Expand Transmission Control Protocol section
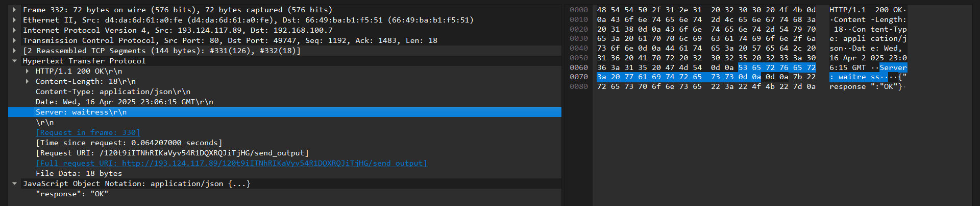 [14, 40]
